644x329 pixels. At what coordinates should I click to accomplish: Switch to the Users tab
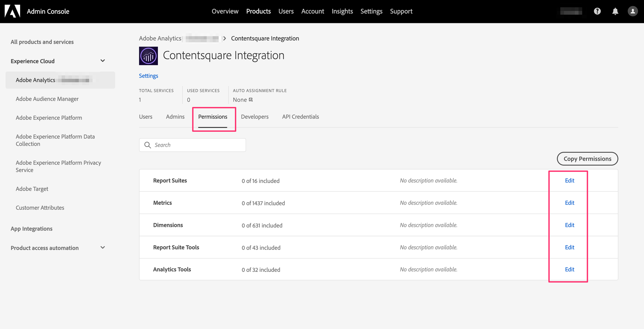(146, 117)
